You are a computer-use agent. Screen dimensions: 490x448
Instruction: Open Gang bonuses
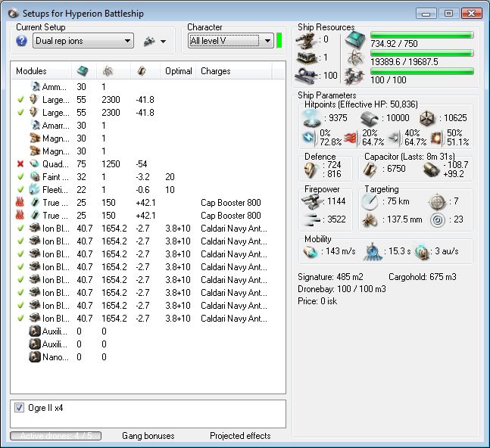pyautogui.click(x=148, y=435)
